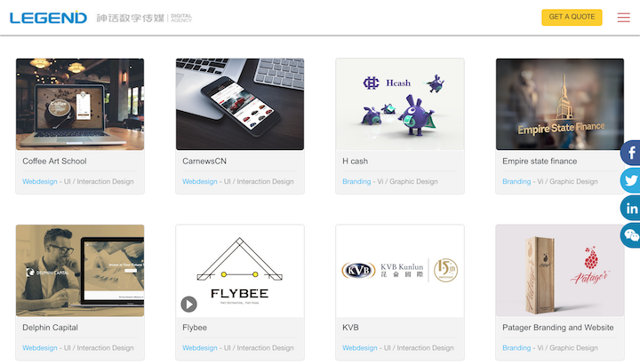Click the Webdesign link under Coffee Art School

pyautogui.click(x=40, y=181)
